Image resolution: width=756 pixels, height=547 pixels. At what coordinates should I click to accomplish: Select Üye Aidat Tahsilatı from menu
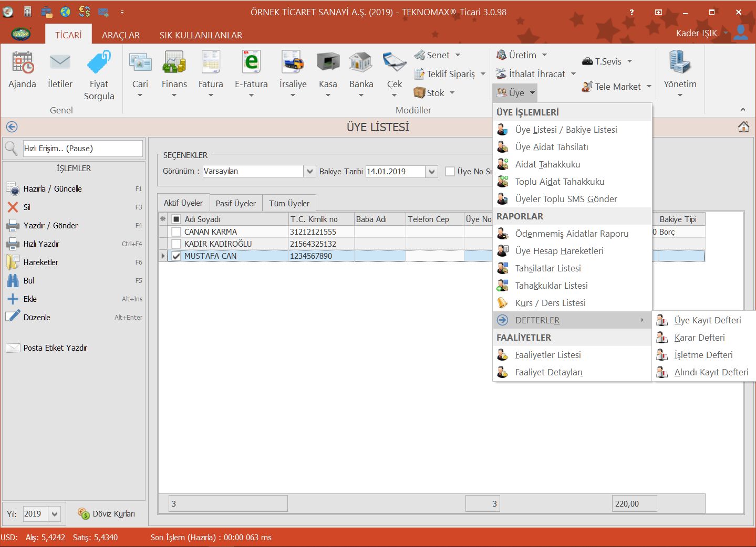551,147
